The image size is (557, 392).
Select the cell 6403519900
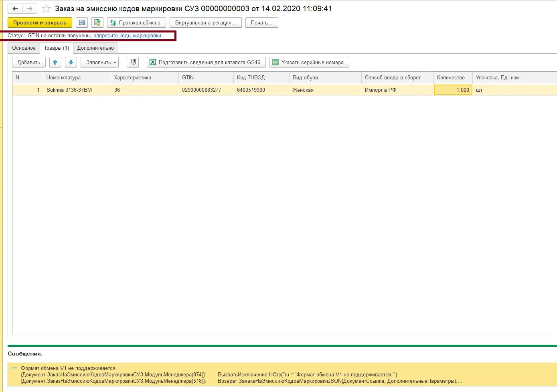(261, 90)
